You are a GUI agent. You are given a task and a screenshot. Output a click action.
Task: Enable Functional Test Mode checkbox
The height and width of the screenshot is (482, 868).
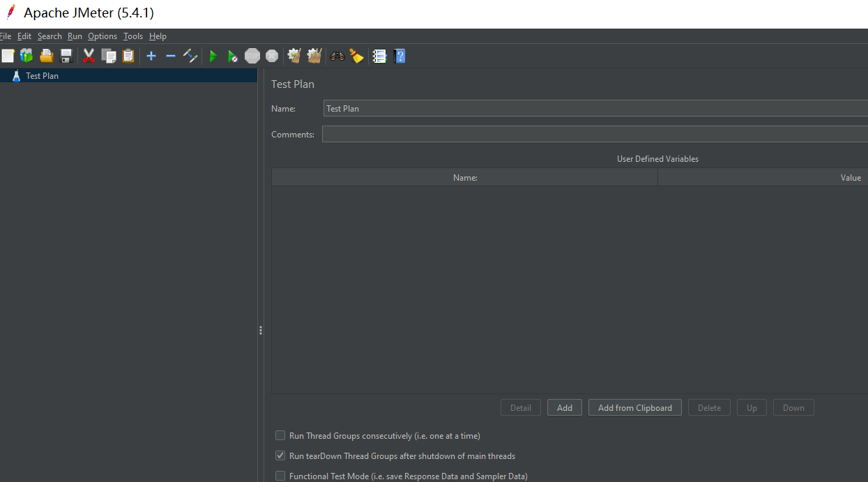280,476
